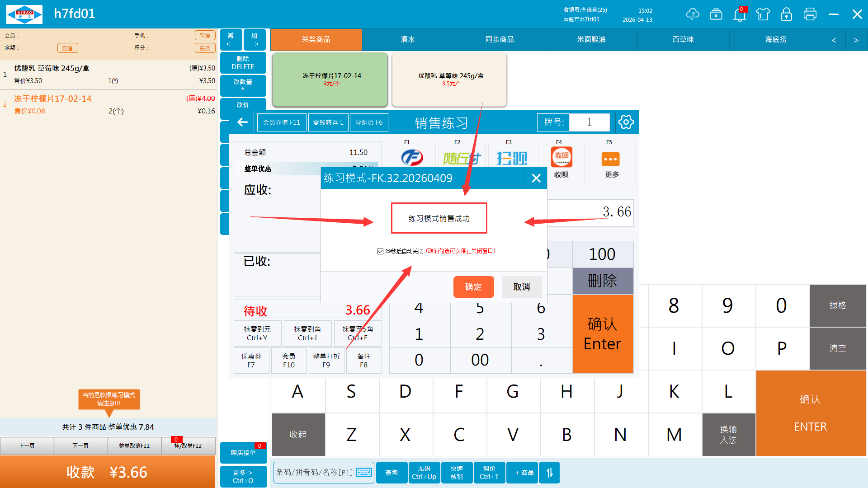Open cloud account h7fd01 link
This screenshot has width=868, height=488.
(581, 19)
